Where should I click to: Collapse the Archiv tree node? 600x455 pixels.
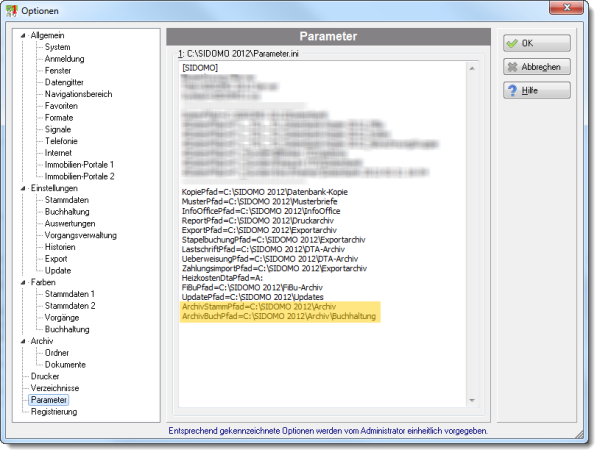point(23,341)
